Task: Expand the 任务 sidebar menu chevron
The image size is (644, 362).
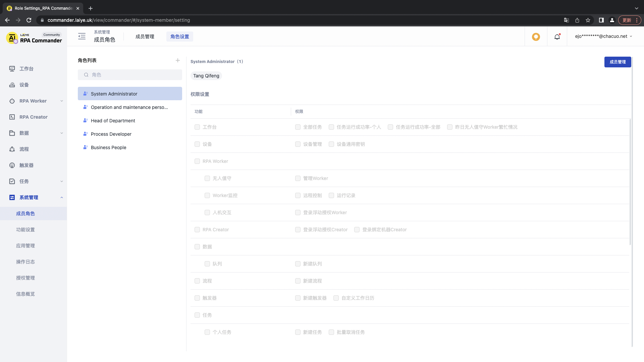Action: tap(62, 181)
